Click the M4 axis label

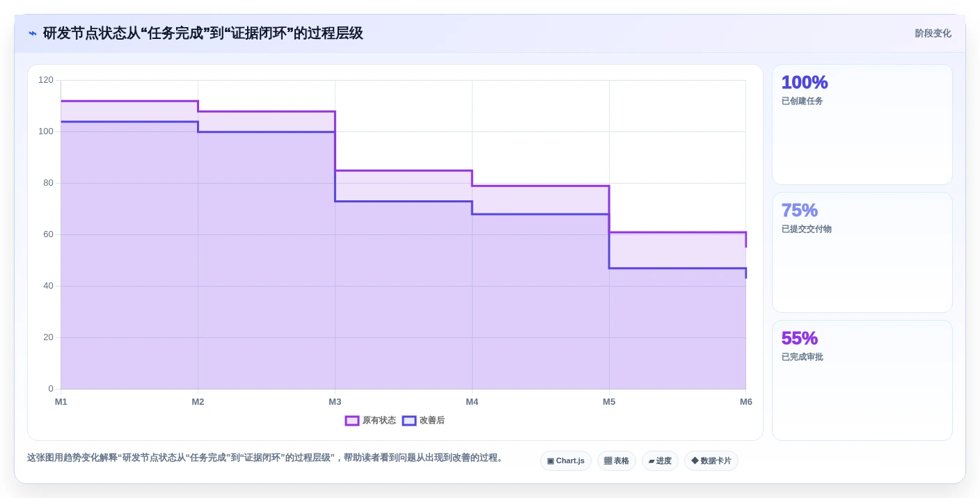472,402
